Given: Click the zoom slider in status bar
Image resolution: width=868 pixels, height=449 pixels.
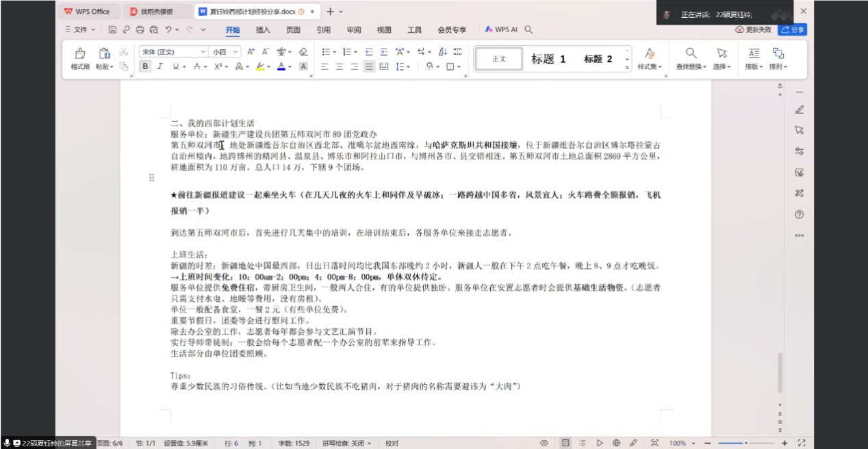Looking at the screenshot, I should [x=745, y=443].
